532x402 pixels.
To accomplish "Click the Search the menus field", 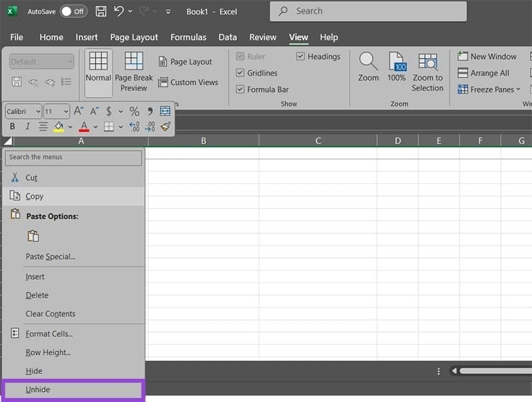I will point(73,157).
